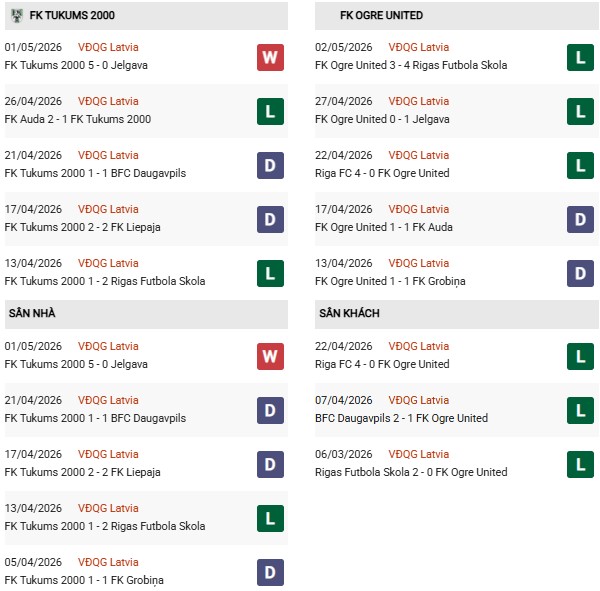This screenshot has width=600, height=591.
Task: Select the FK OGRE UNITED header
Action: coord(457,16)
